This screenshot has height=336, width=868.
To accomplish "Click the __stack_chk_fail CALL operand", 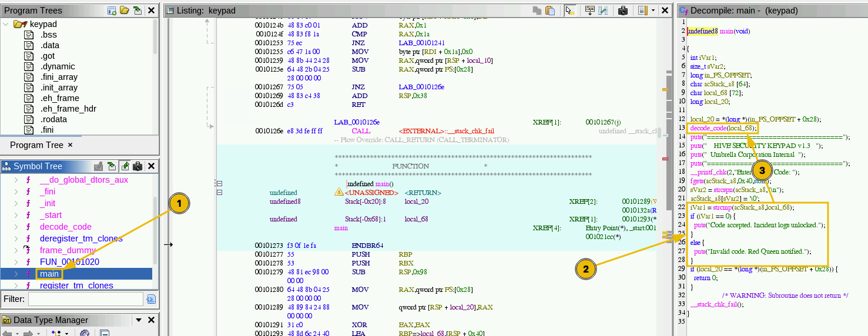I will pos(446,131).
